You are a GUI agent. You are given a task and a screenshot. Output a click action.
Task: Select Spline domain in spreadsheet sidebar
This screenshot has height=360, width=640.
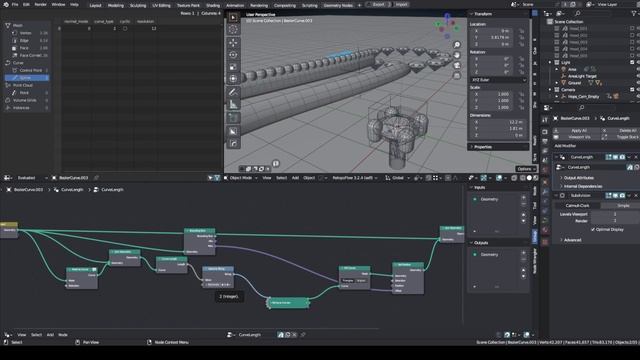(27, 78)
